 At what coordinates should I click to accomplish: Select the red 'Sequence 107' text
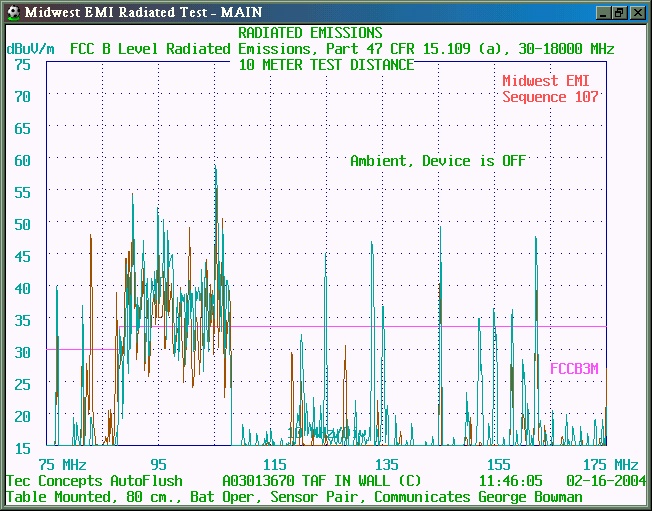point(550,97)
